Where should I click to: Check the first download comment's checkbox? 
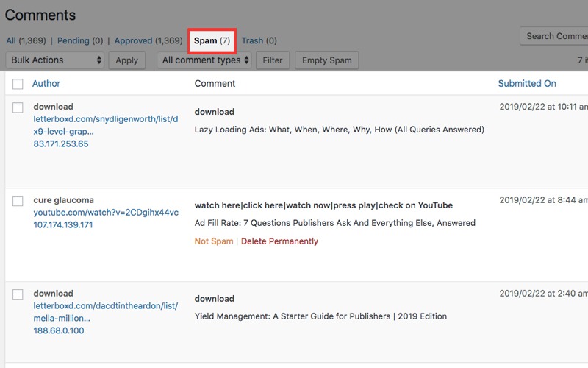(18, 107)
